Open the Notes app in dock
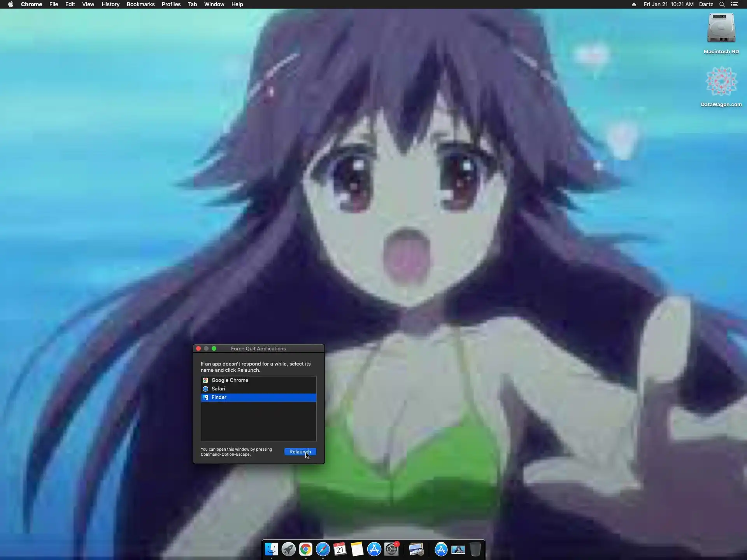Viewport: 747px width, 560px height. point(357,549)
